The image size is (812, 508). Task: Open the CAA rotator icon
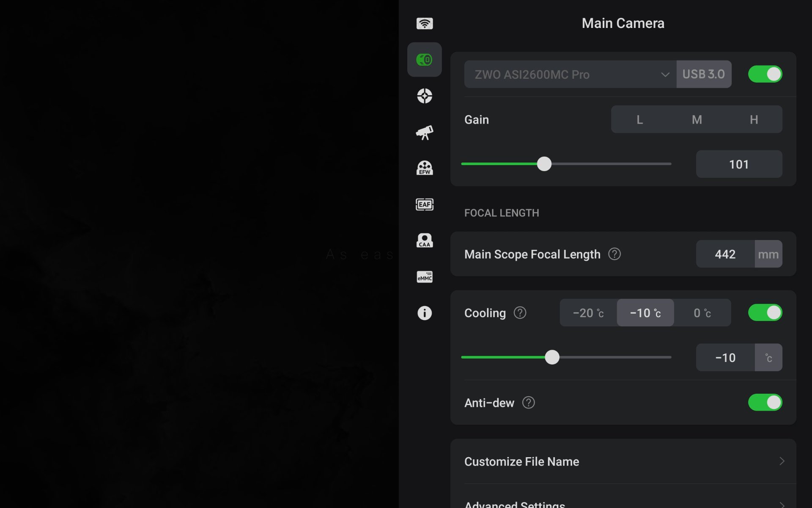pyautogui.click(x=425, y=240)
